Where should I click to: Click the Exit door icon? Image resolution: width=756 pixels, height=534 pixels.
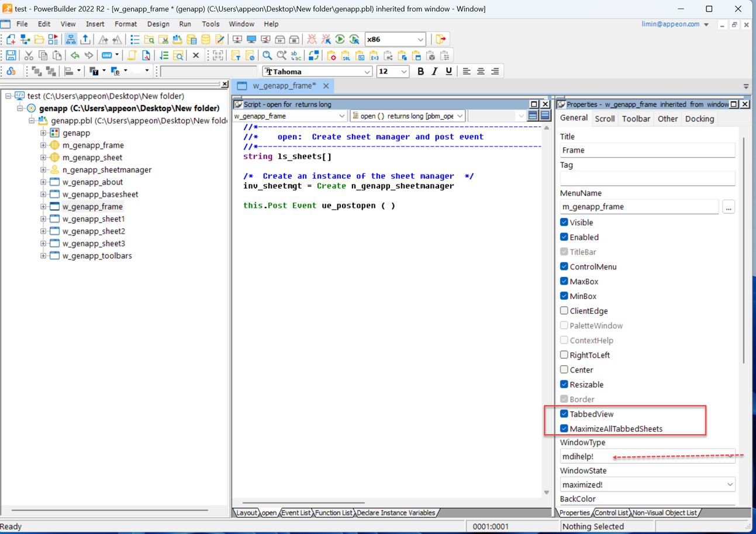point(440,39)
